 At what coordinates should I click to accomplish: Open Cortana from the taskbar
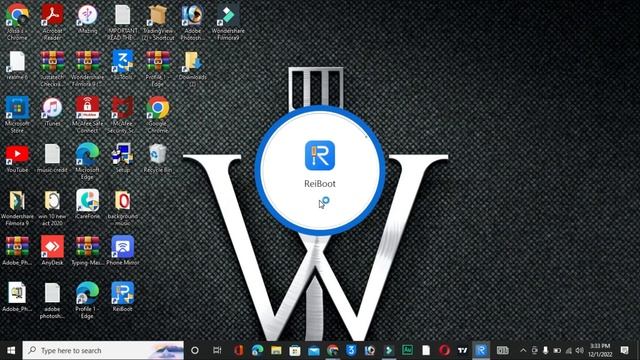coord(195,350)
